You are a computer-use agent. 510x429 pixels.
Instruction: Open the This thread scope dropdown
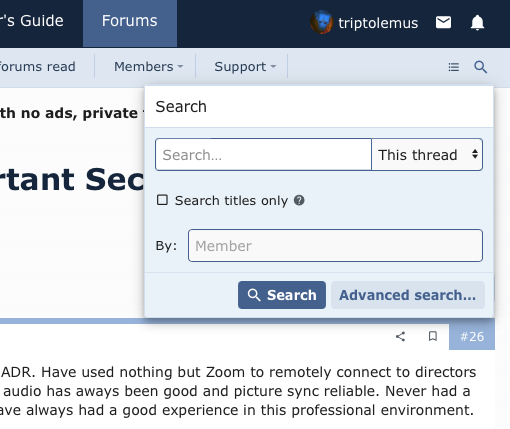click(x=427, y=155)
